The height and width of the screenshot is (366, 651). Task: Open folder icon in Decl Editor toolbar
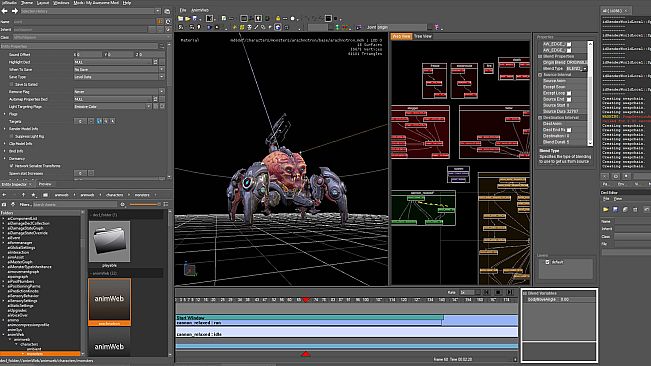click(x=605, y=210)
